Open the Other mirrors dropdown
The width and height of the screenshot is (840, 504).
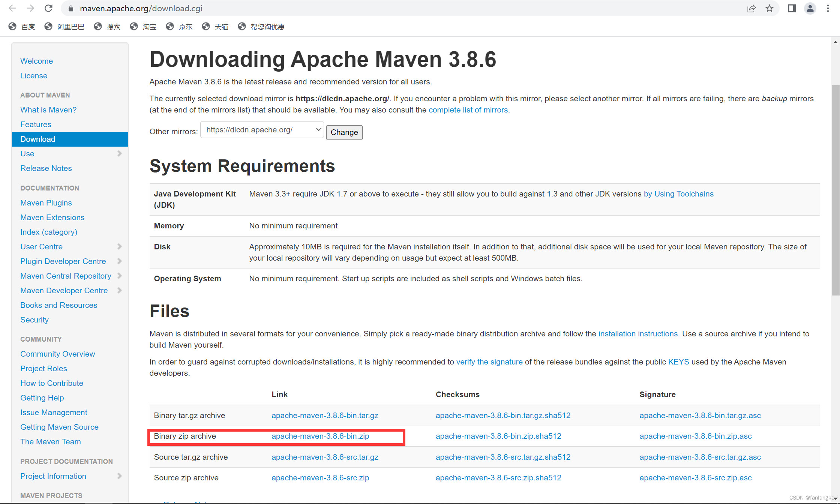pos(262,130)
